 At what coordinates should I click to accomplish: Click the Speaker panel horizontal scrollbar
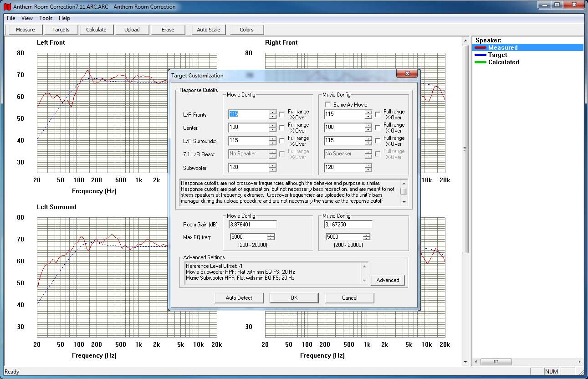(x=528, y=362)
